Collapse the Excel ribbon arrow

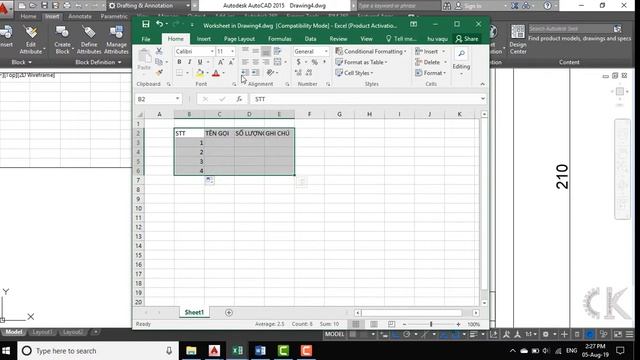[482, 84]
